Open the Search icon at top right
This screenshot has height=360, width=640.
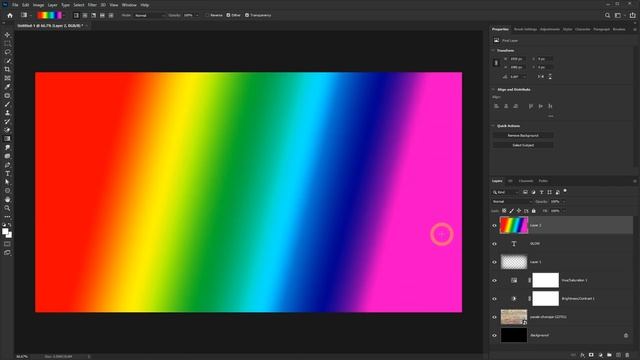(x=607, y=16)
